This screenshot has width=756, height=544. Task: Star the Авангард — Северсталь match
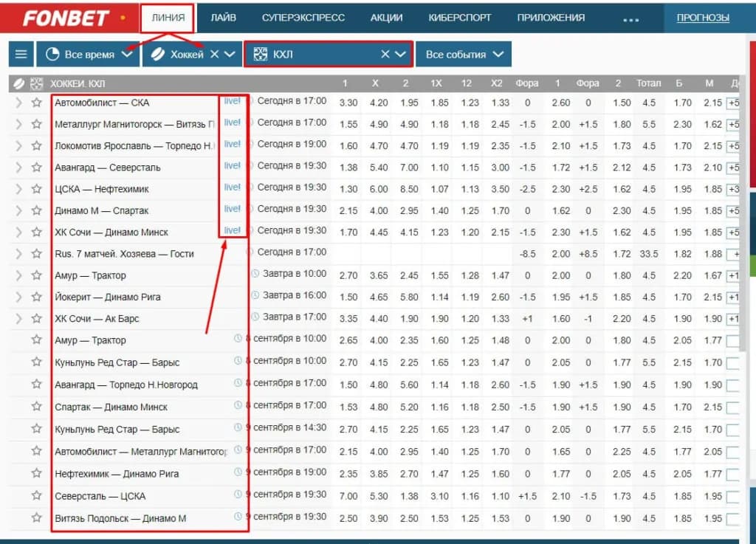coord(37,168)
